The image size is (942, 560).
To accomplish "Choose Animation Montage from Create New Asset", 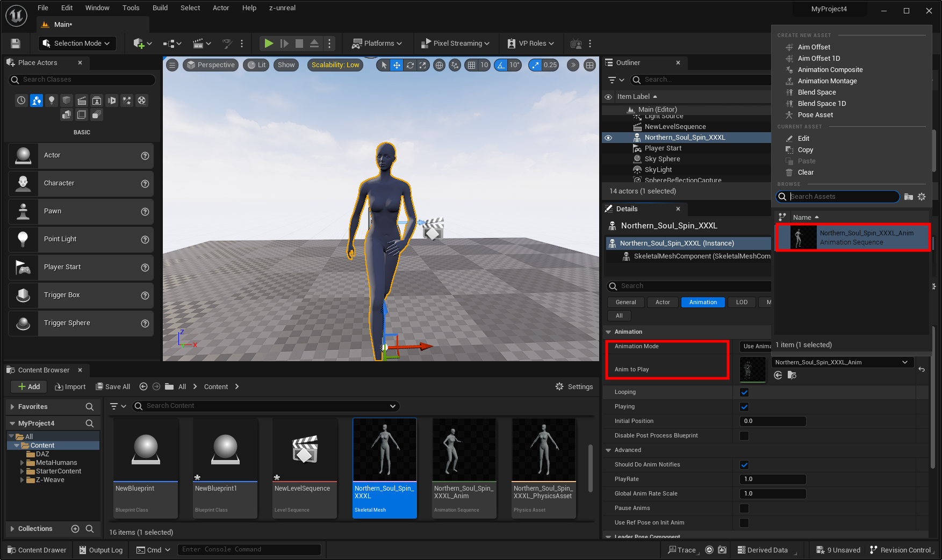I will (828, 81).
